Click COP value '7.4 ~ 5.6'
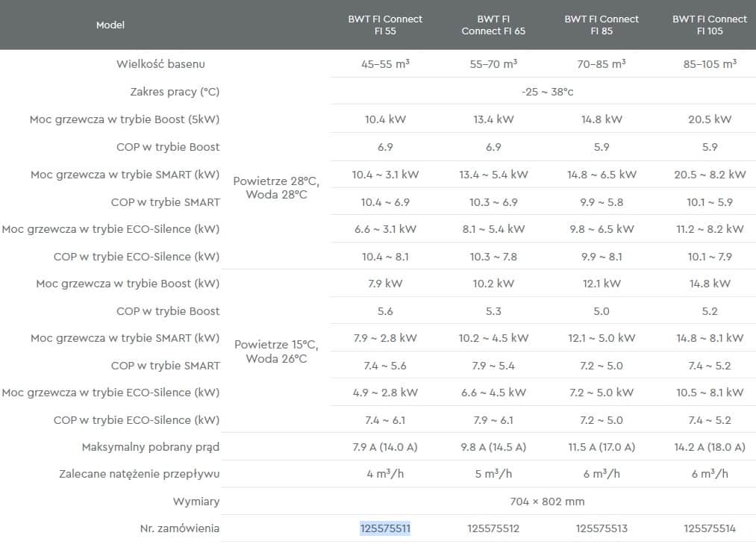The width and height of the screenshot is (756, 559). (385, 366)
